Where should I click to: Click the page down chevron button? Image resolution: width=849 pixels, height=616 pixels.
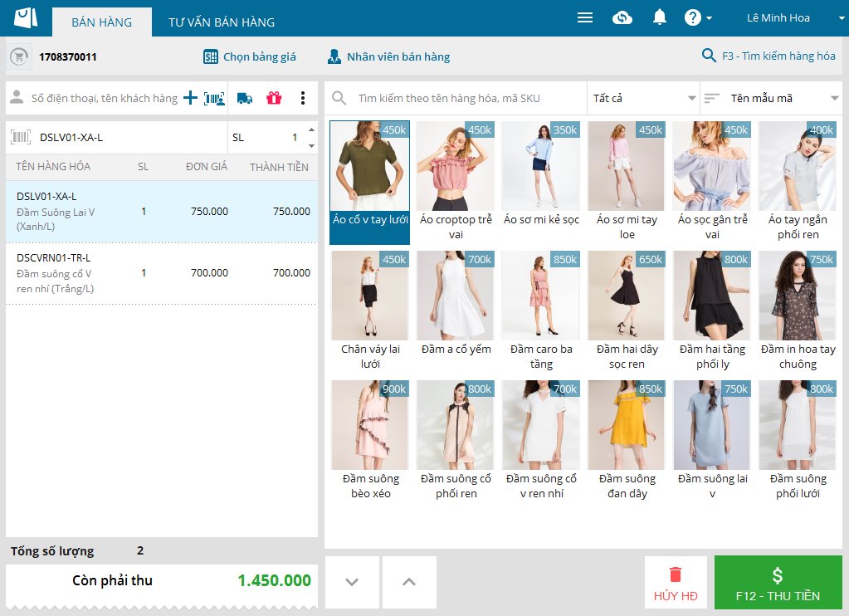pos(352,583)
